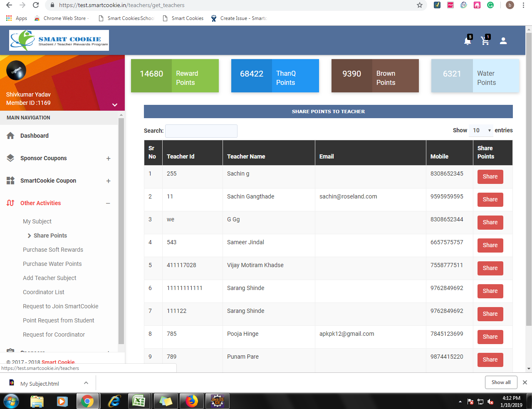Open Firefox from the taskbar
532x409 pixels.
click(192, 401)
